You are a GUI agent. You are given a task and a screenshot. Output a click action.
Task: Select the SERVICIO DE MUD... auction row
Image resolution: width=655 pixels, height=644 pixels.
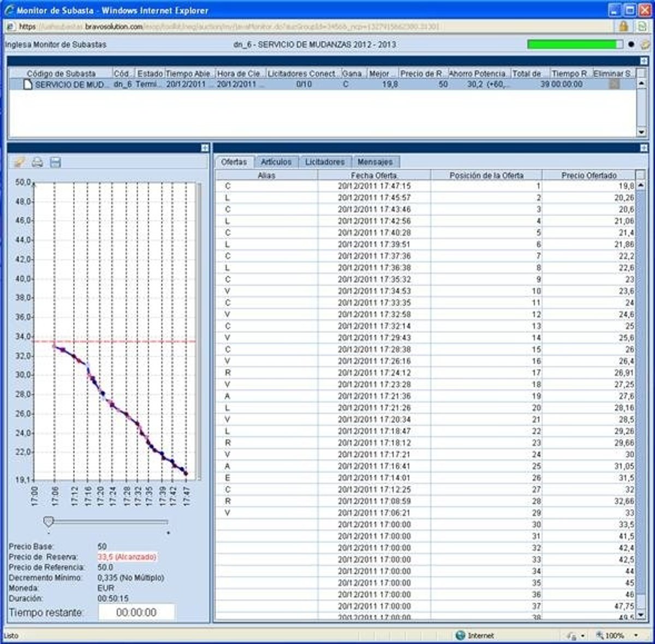(65, 85)
